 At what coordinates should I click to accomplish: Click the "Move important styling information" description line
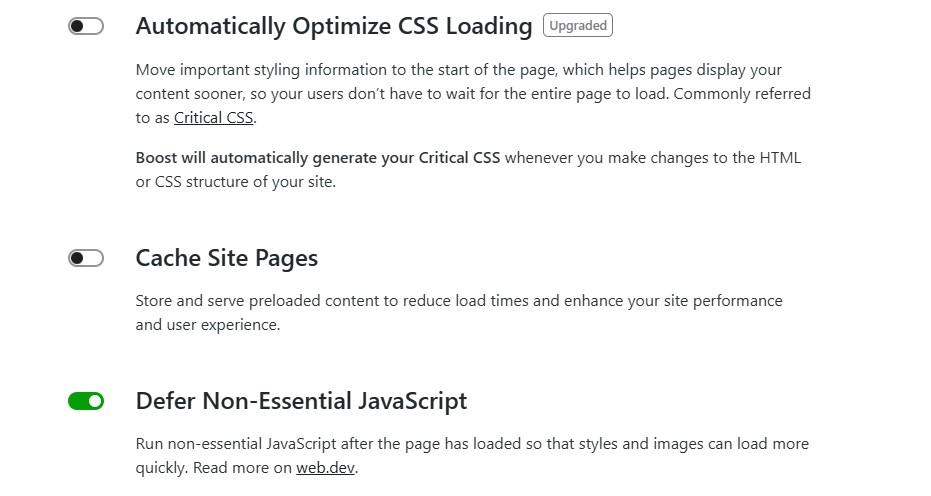click(x=458, y=70)
